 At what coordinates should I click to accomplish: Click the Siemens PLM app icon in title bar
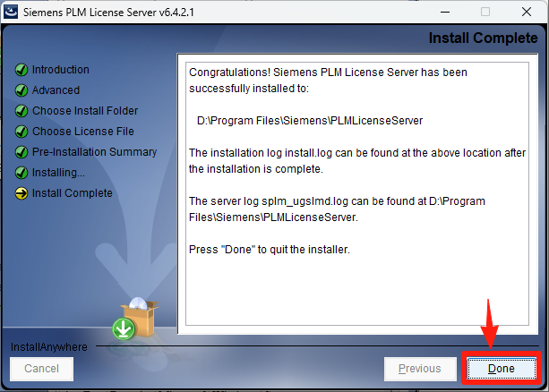coord(11,12)
